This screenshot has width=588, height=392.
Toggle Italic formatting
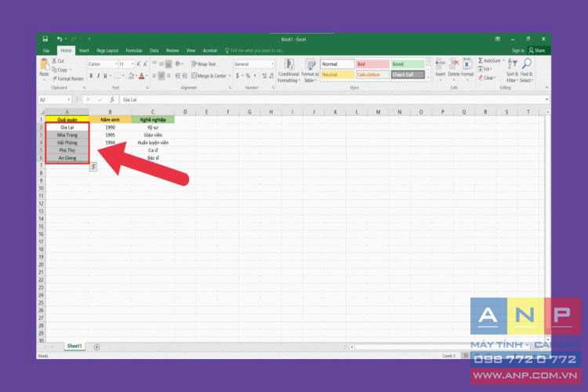click(98, 76)
